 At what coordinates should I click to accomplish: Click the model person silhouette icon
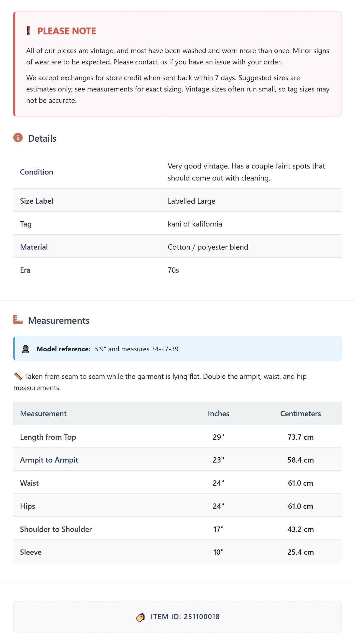(26, 349)
